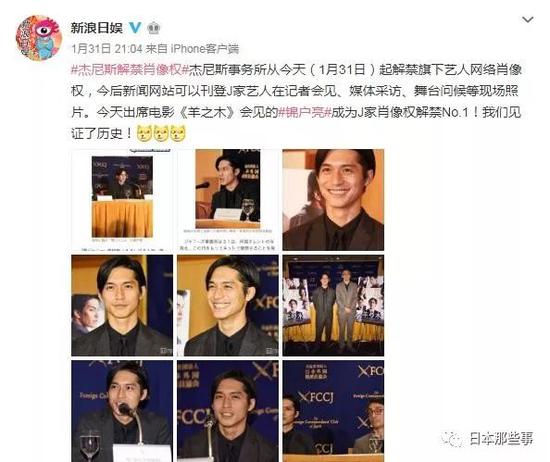Open the top-right smiling close-up thumbnail
Viewport: 550px width, 462px height.
(333, 200)
